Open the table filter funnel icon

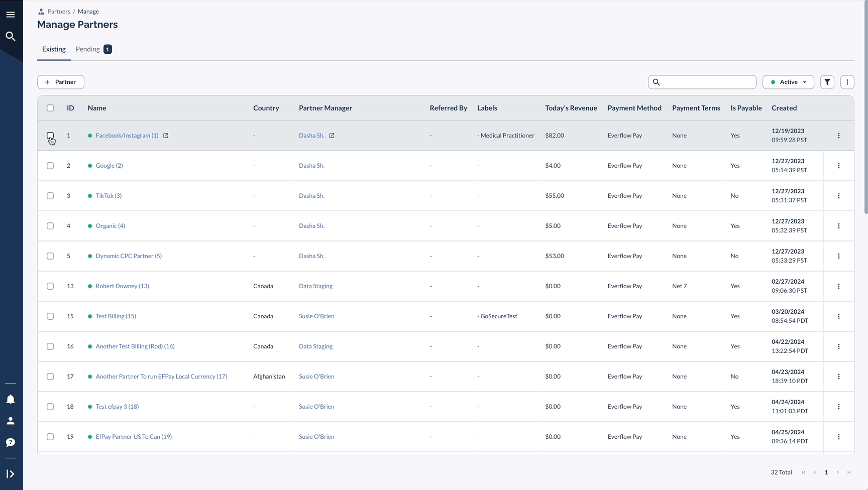point(827,82)
